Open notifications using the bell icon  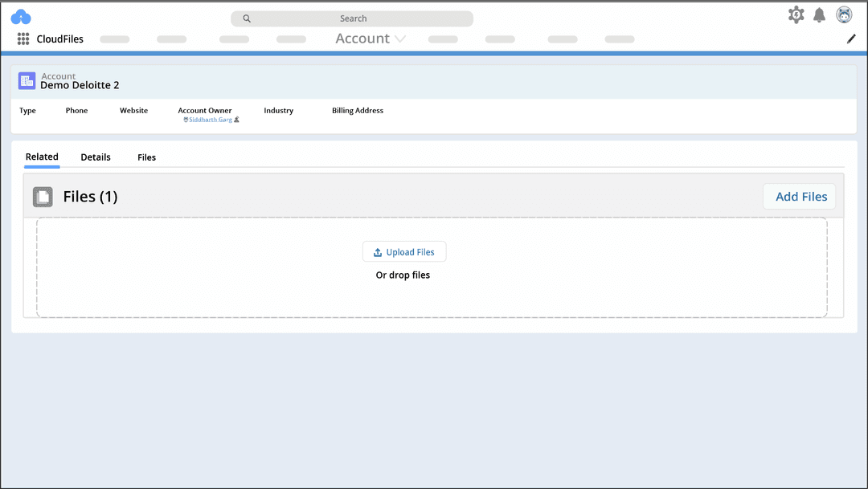[819, 14]
